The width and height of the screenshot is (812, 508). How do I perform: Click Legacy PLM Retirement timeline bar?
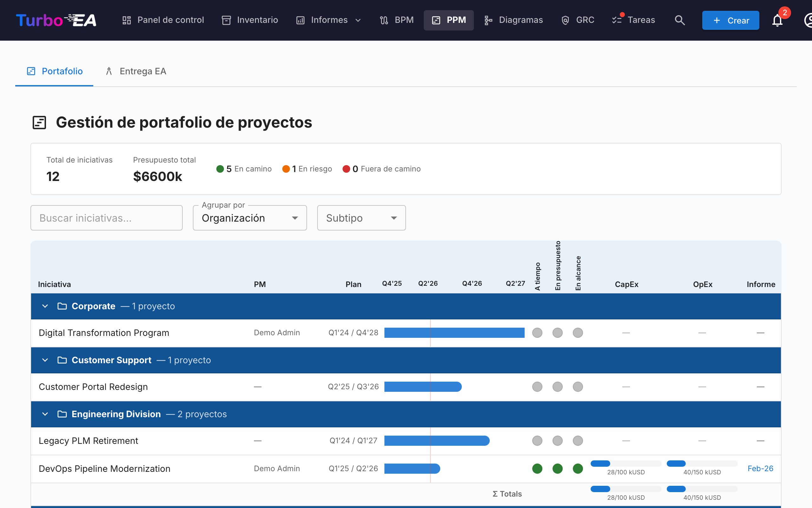(x=437, y=440)
